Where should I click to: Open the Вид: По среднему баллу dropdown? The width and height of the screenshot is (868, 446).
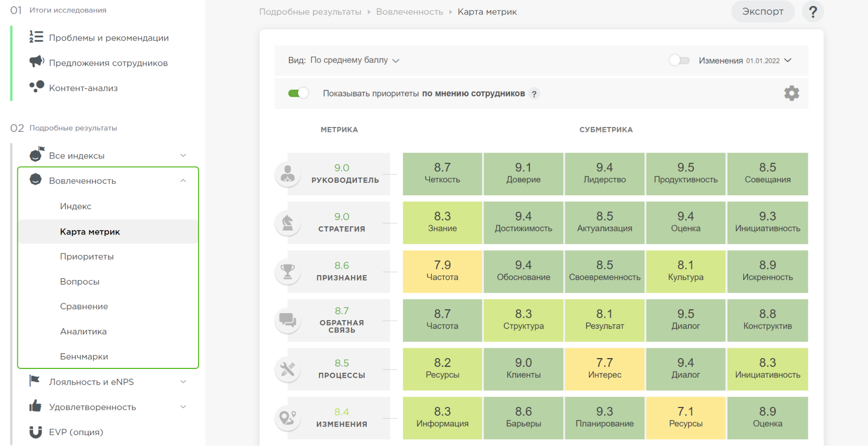point(344,60)
